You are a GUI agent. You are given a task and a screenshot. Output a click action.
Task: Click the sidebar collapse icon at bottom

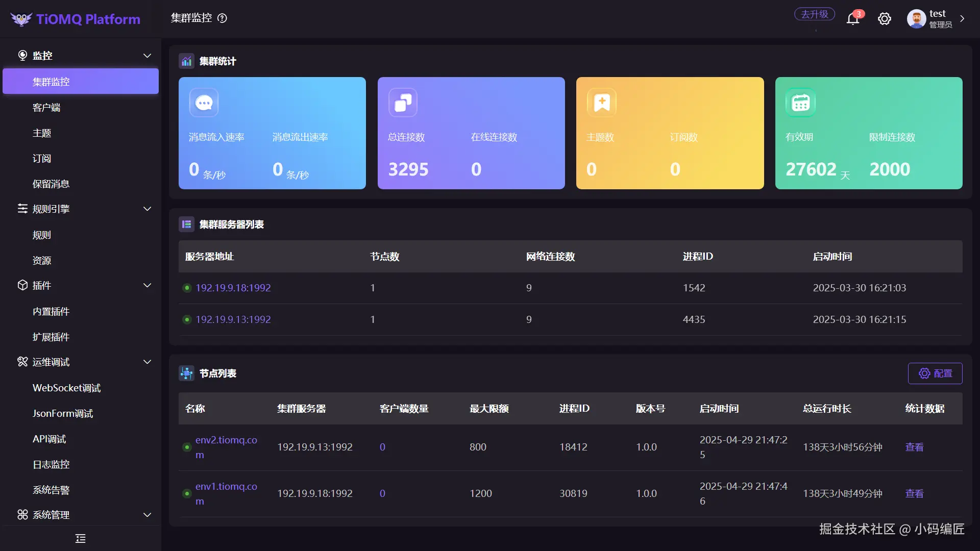coord(81,538)
